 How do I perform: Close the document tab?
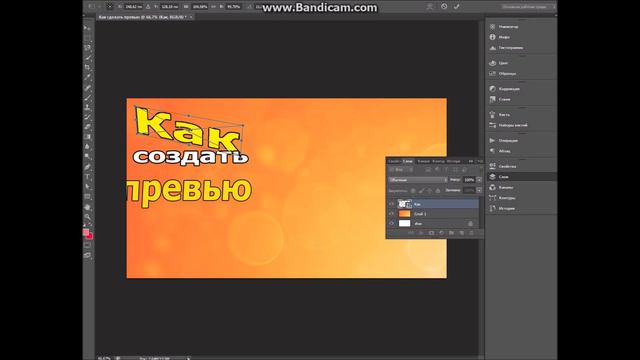point(191,17)
